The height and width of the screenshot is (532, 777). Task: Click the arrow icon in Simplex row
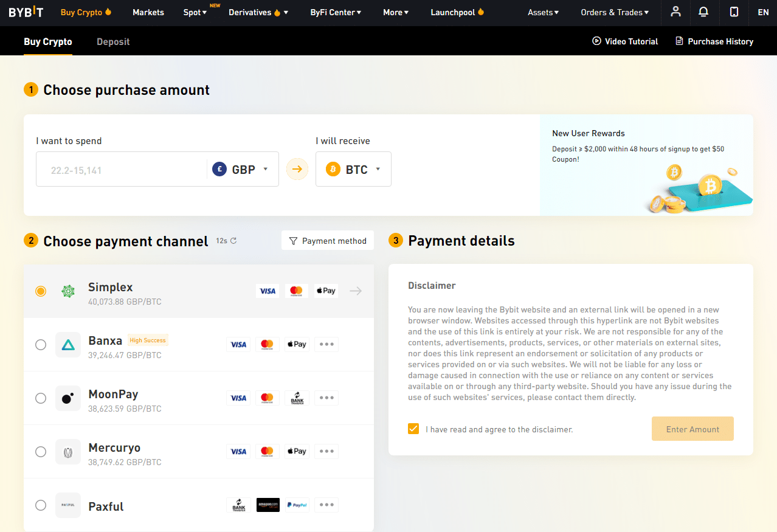click(356, 291)
